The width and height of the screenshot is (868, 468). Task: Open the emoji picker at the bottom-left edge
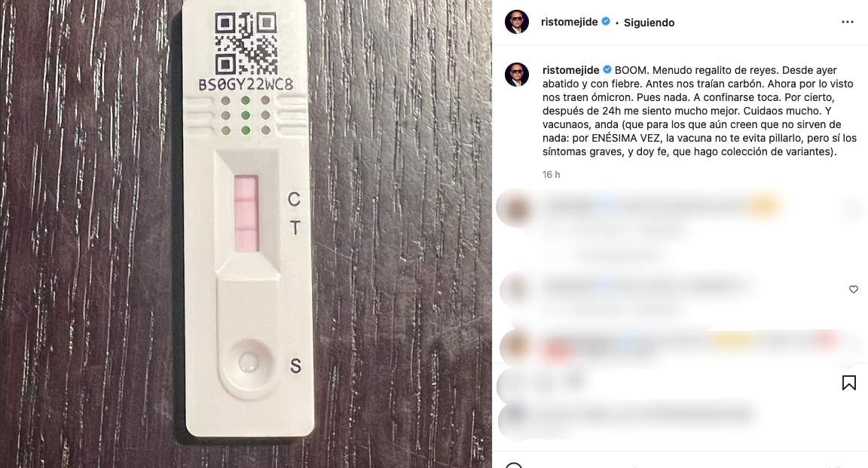pyautogui.click(x=514, y=464)
